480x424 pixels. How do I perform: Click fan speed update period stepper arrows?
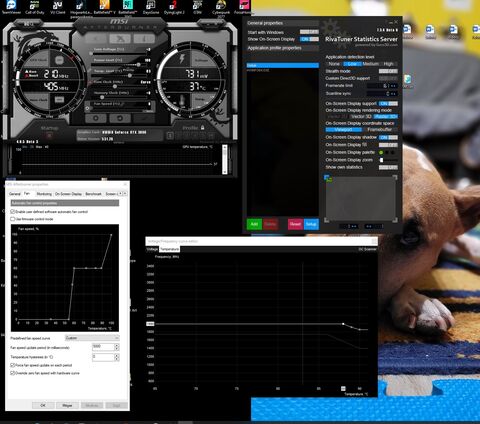pyautogui.click(x=117, y=347)
